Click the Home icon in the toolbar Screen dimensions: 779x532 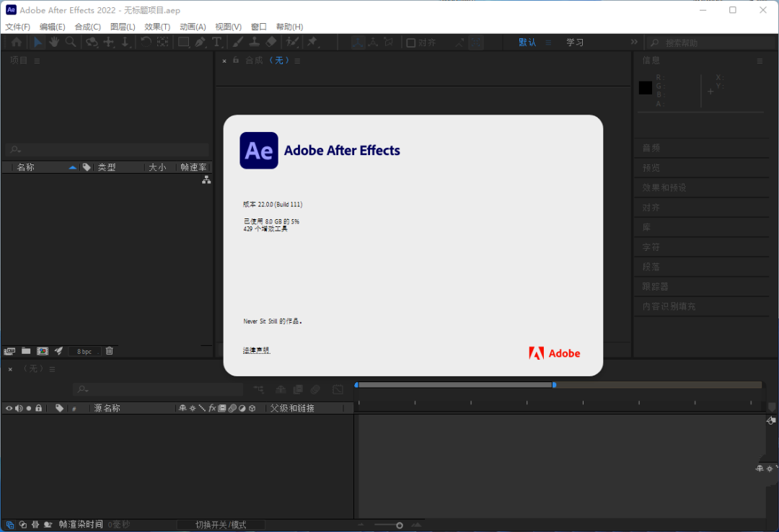(x=17, y=43)
